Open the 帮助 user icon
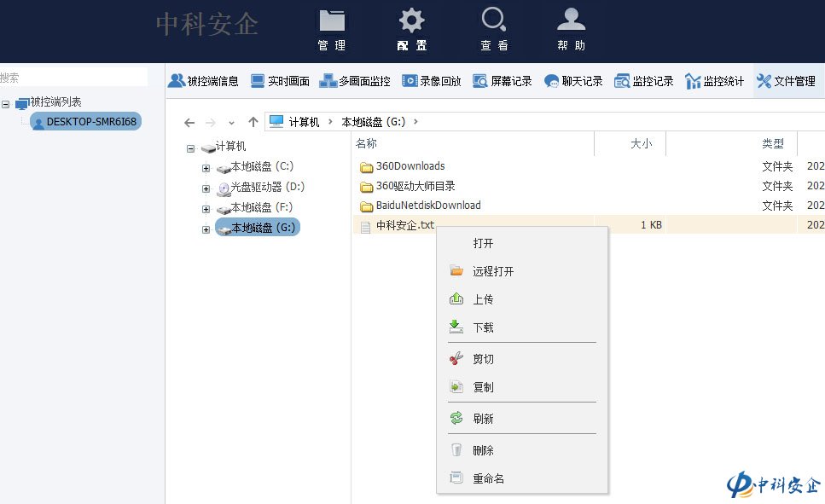 point(572,20)
